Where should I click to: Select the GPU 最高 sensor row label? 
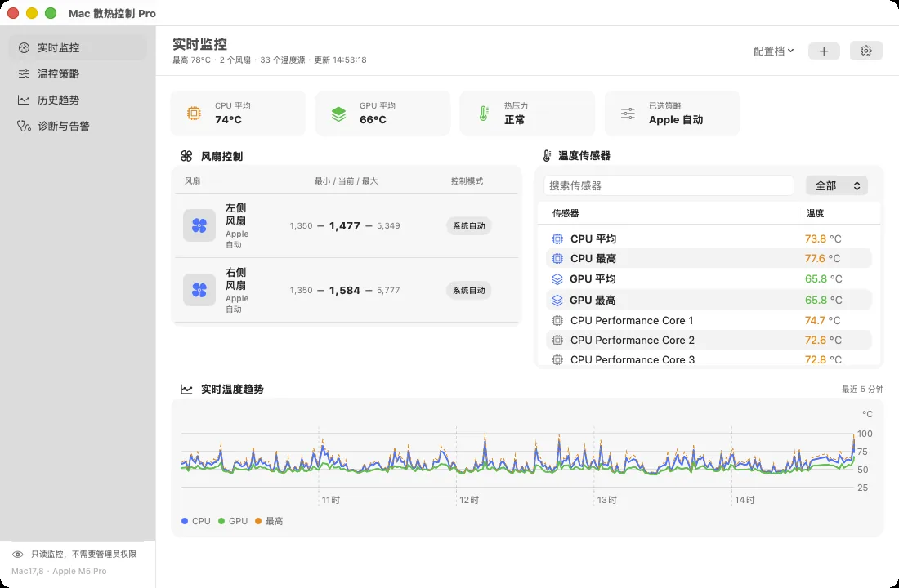click(x=593, y=300)
